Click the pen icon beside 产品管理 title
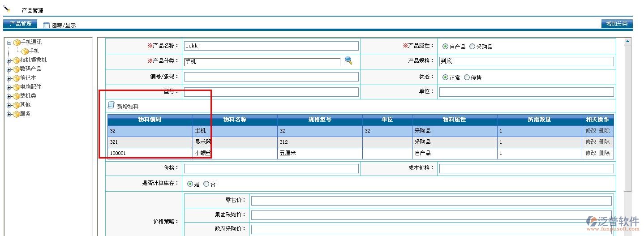 pyautogui.click(x=7, y=9)
